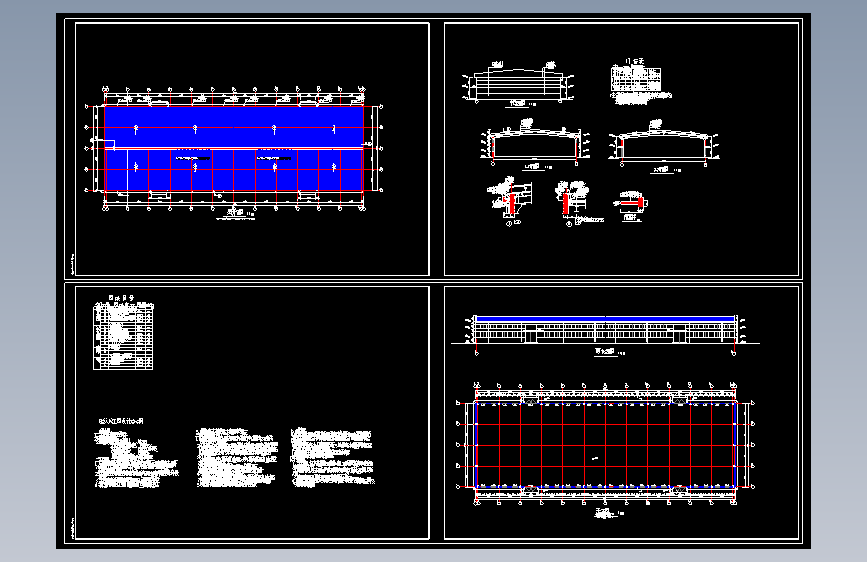Select the rightmost design notes text block

tap(333, 457)
